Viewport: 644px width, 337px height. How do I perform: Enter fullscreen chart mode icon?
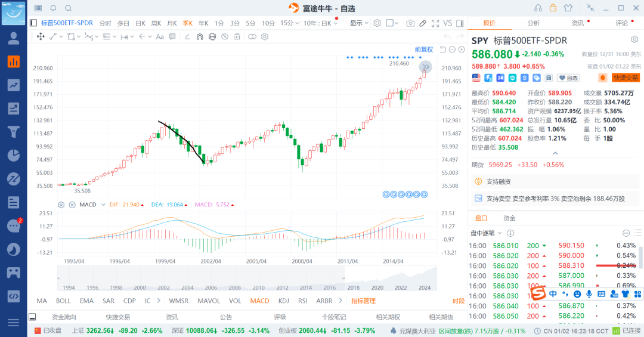coord(435,23)
